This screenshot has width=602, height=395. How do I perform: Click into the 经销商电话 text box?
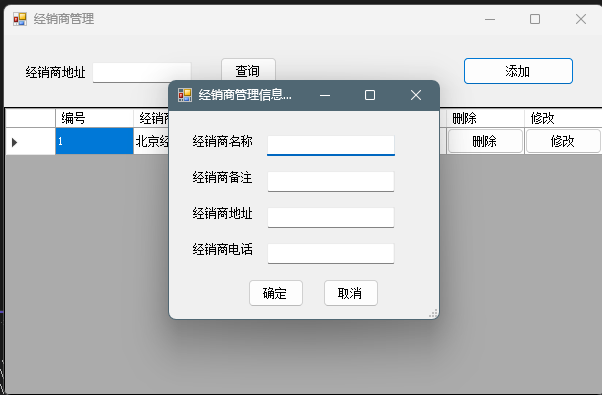coord(331,253)
